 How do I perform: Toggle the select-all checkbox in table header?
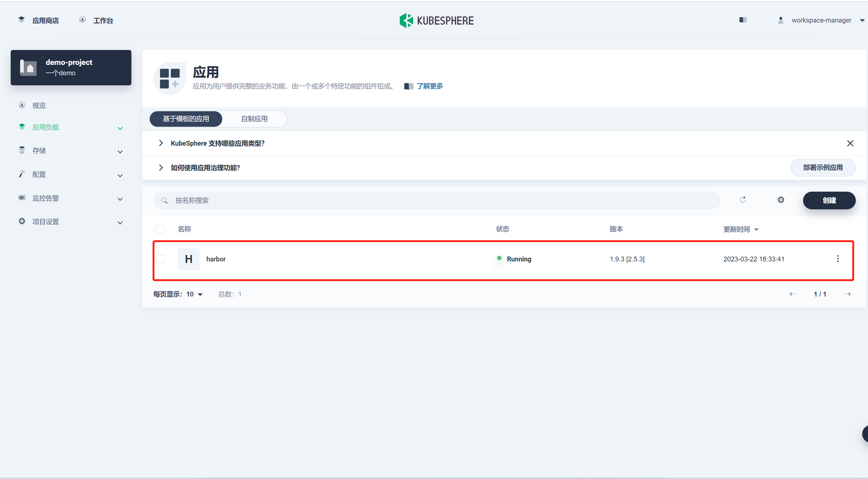coord(160,229)
